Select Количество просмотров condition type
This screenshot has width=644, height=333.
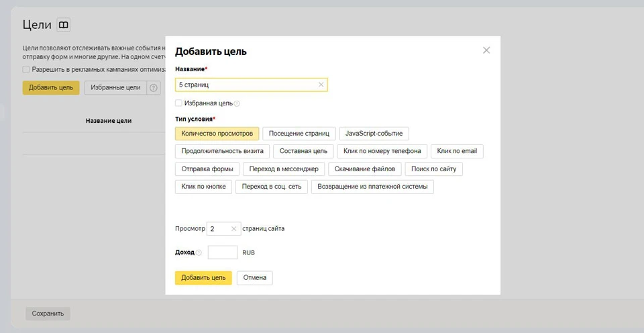[217, 134]
